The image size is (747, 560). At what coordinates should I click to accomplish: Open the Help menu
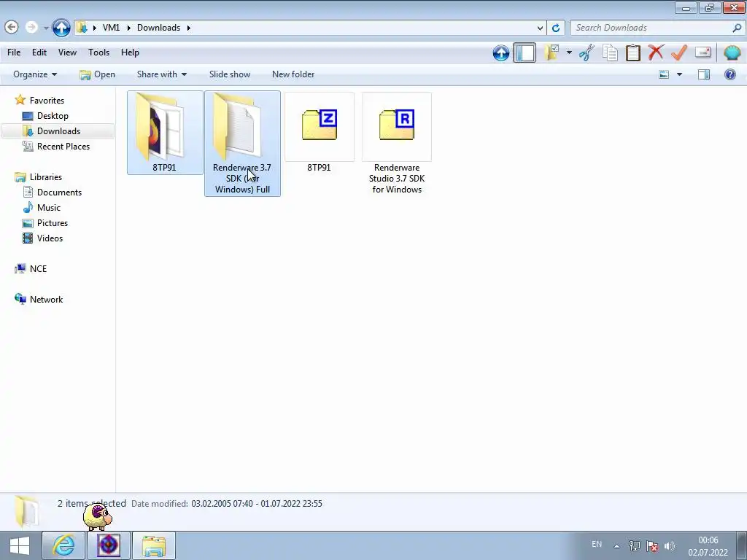coord(130,52)
